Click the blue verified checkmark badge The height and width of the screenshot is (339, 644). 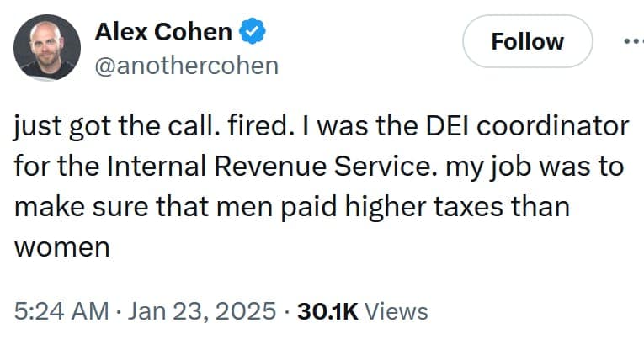click(x=253, y=33)
